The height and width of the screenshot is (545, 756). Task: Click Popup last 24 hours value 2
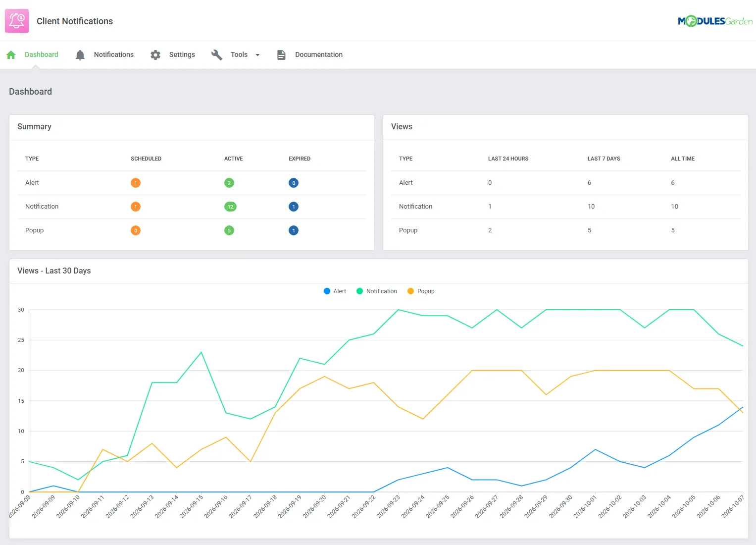[x=490, y=230]
